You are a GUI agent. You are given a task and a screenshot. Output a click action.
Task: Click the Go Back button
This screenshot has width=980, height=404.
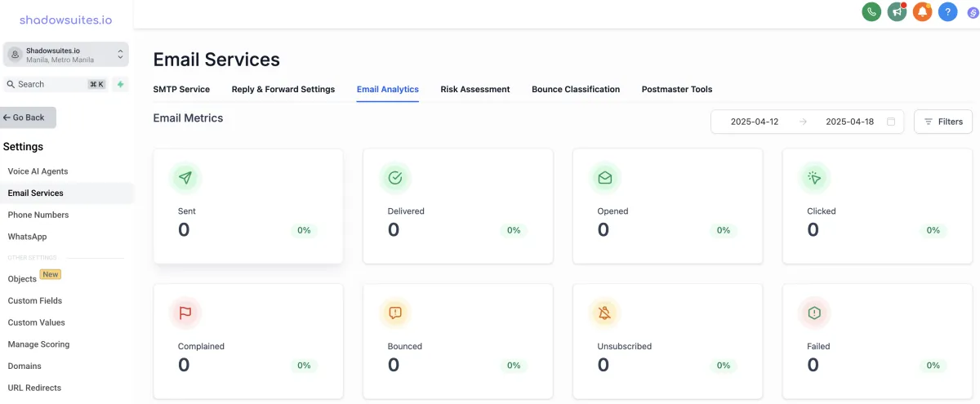tap(29, 118)
